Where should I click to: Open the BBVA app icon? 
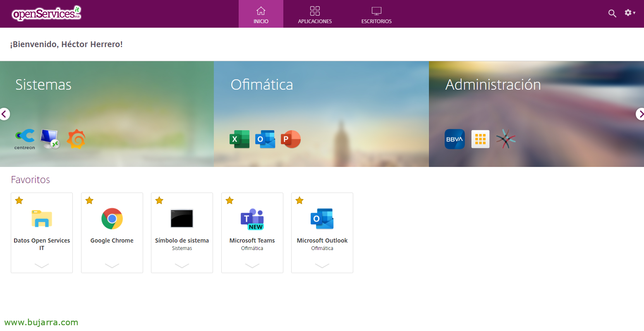(455, 139)
